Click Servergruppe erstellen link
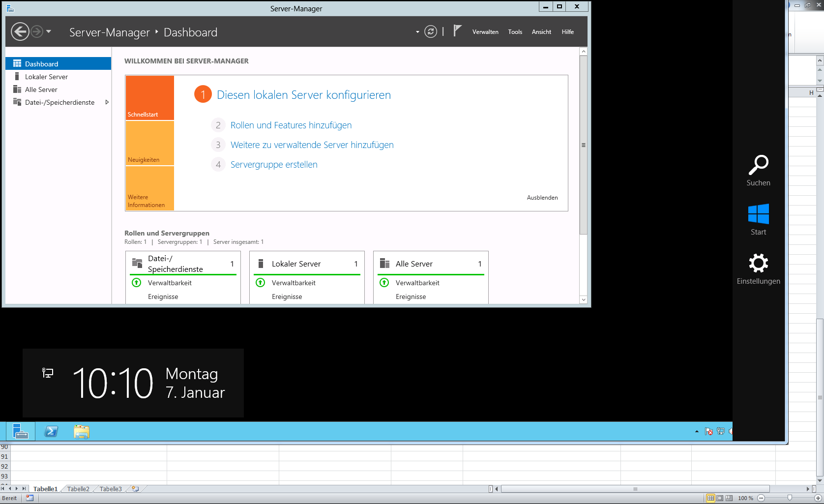This screenshot has width=824, height=504. pyautogui.click(x=274, y=165)
